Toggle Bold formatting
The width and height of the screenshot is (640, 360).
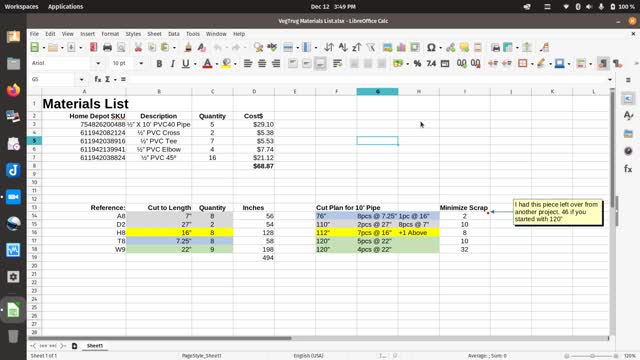pos(159,63)
